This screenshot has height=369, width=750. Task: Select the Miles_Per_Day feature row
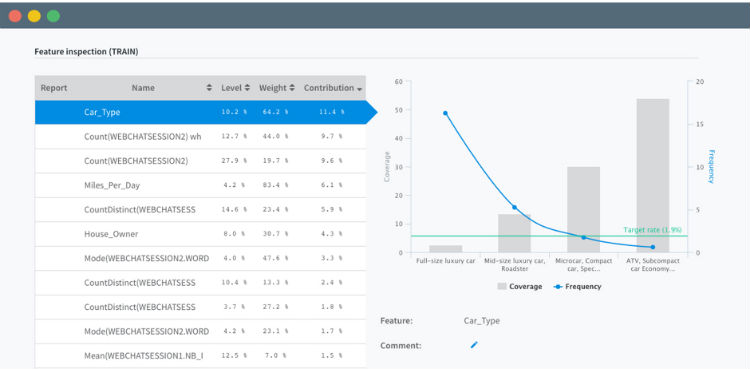(200, 185)
